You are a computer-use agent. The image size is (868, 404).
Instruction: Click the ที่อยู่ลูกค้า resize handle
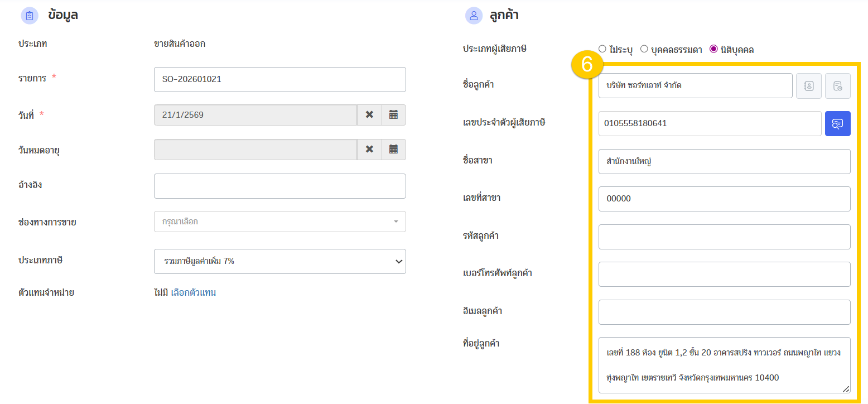click(846, 389)
